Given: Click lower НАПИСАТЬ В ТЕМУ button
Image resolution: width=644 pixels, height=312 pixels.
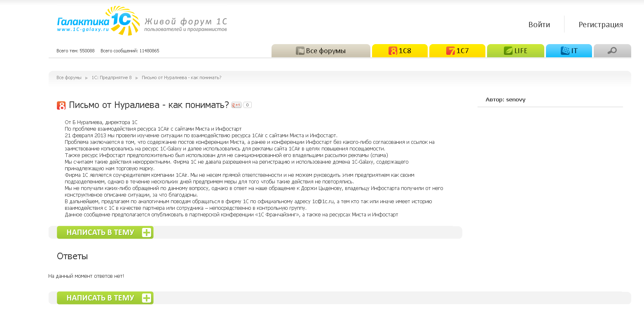Looking at the screenshot, I should point(105,298).
